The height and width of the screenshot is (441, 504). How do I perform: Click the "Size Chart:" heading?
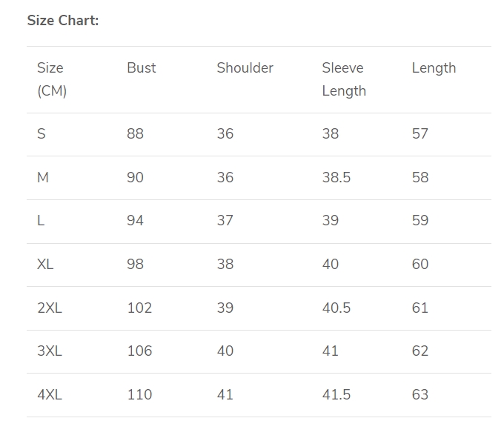pyautogui.click(x=63, y=21)
